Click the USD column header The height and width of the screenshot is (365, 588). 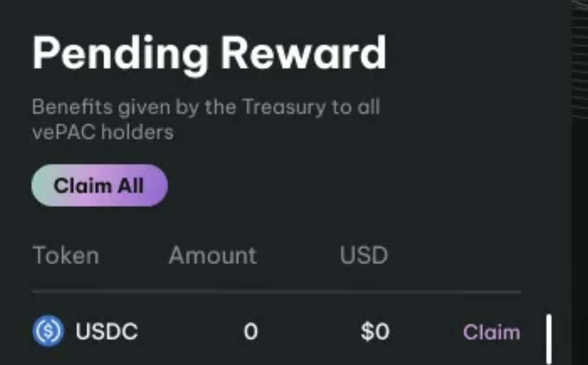(364, 256)
